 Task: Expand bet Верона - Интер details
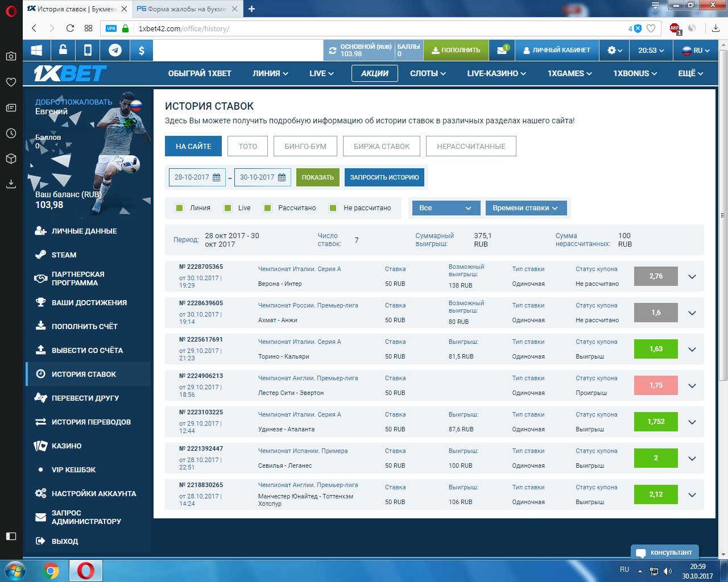[x=692, y=277]
